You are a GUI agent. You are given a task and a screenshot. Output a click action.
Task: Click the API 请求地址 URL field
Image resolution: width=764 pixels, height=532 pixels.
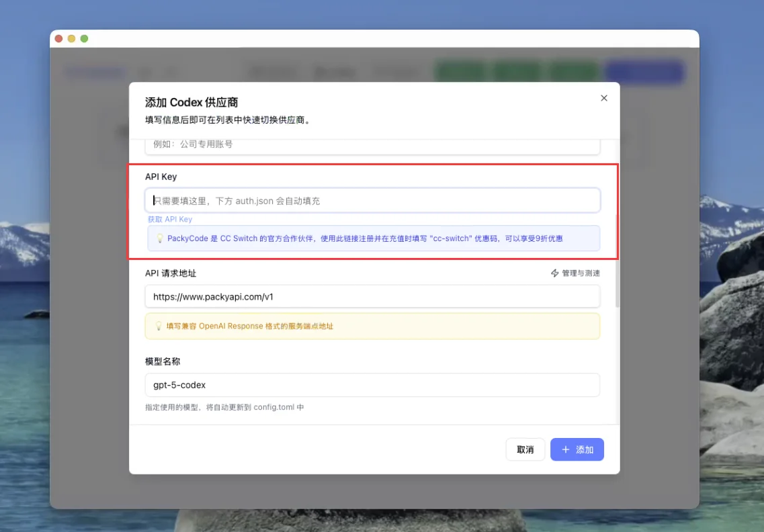tap(372, 296)
